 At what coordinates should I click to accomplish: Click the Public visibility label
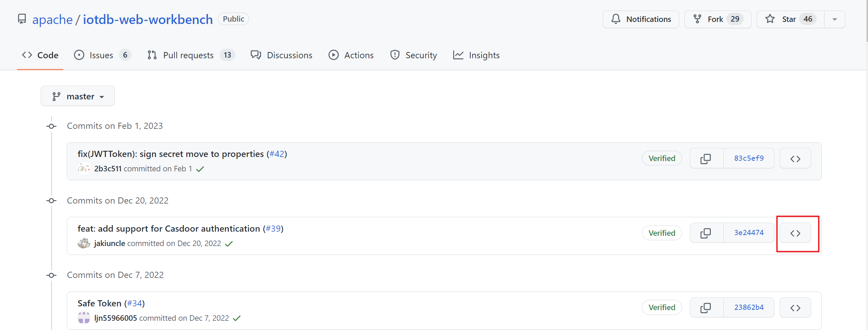[x=233, y=19]
